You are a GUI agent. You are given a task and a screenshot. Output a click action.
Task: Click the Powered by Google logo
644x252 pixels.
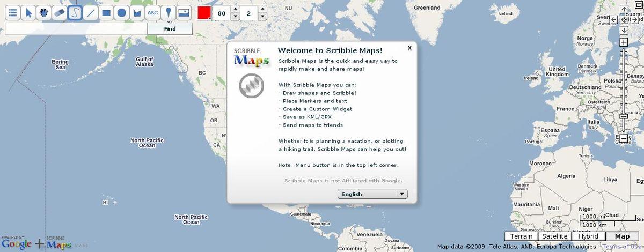17,244
